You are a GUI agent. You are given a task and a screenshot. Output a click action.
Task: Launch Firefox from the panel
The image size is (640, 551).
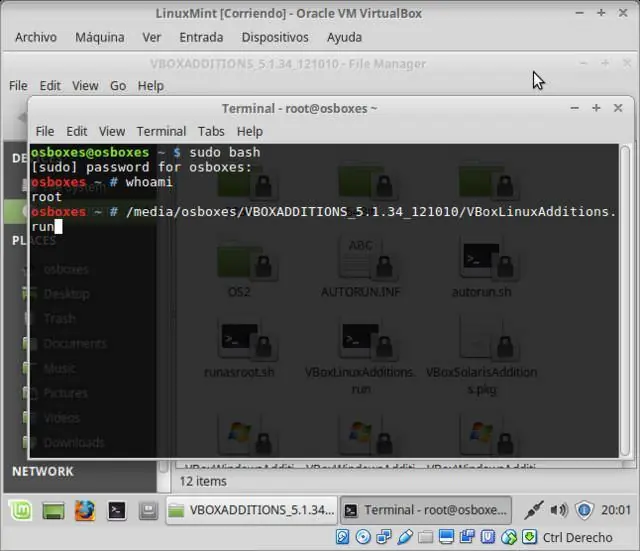(85, 510)
